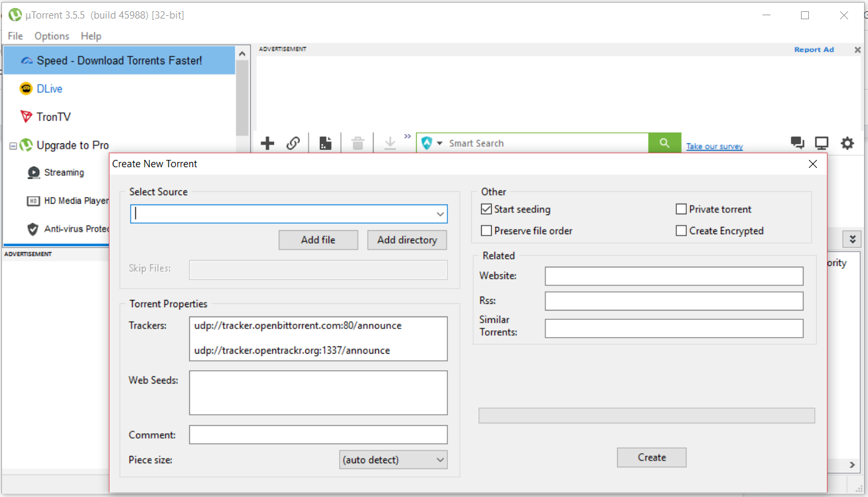
Task: Click the Create button
Action: (652, 457)
